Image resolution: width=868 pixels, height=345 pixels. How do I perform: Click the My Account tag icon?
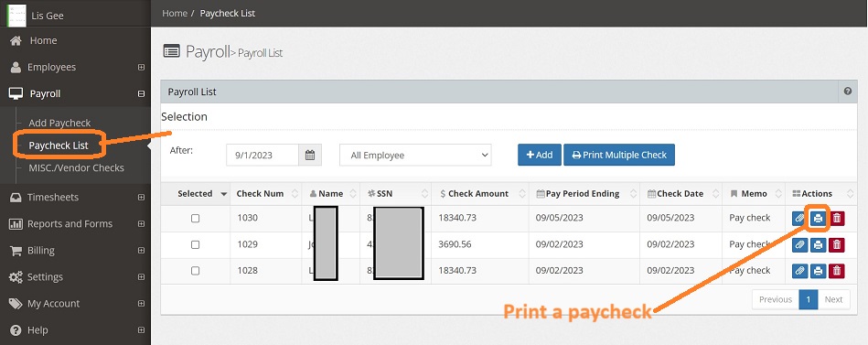16,304
